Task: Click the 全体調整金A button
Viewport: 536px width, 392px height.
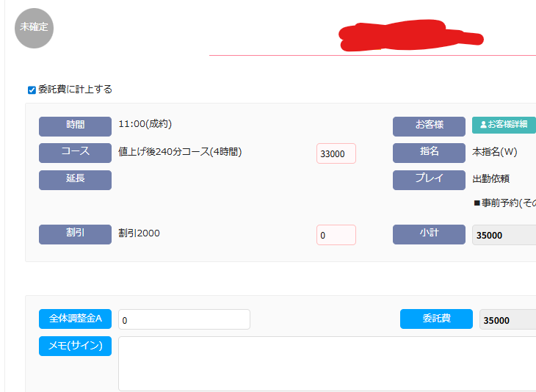Action: (75, 319)
